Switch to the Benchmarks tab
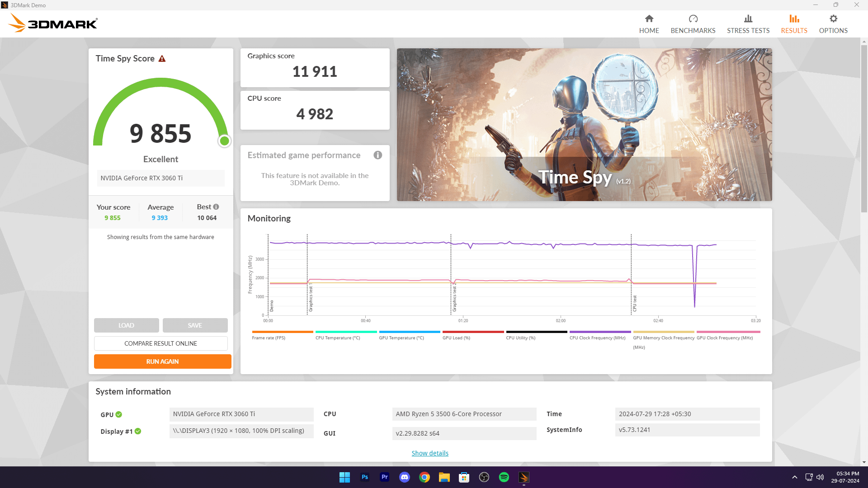 (x=693, y=24)
